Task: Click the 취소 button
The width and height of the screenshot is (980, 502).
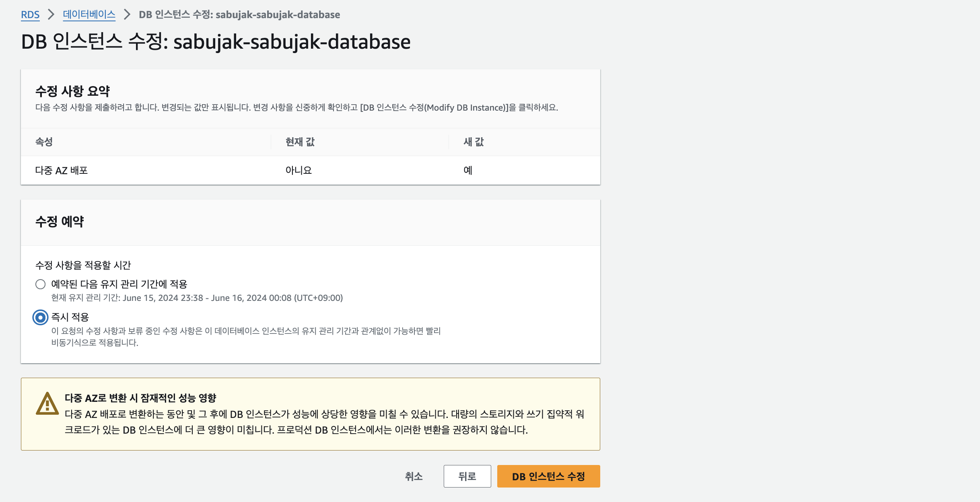Action: click(414, 476)
